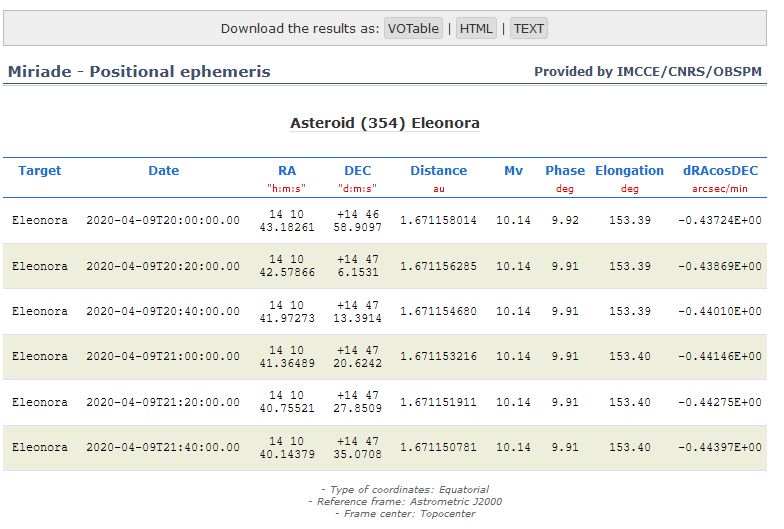Click the HTML download button
This screenshot has width=784, height=529.
click(x=476, y=28)
